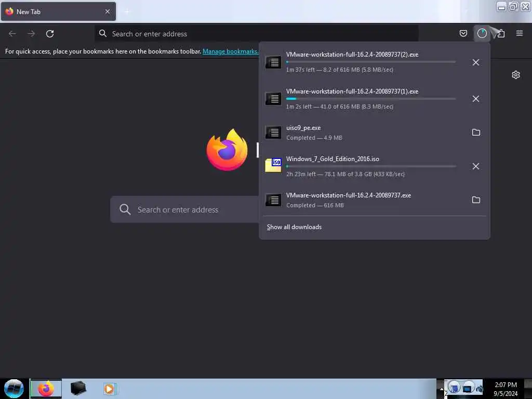
Task: Click the Firefox logo on the page
Action: [227, 150]
